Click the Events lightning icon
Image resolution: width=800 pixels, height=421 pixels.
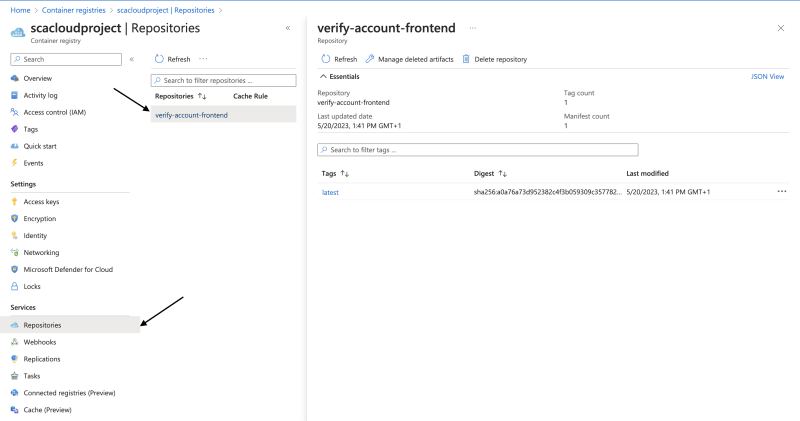point(14,163)
